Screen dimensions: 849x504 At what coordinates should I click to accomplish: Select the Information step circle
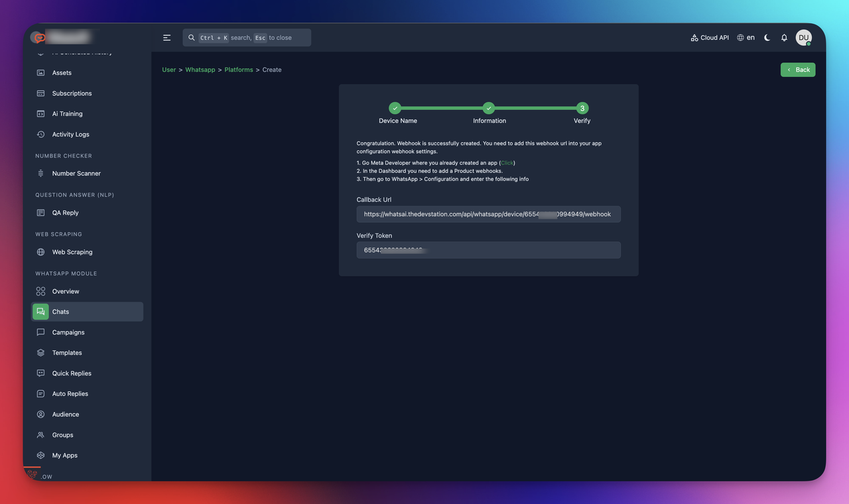pos(489,108)
